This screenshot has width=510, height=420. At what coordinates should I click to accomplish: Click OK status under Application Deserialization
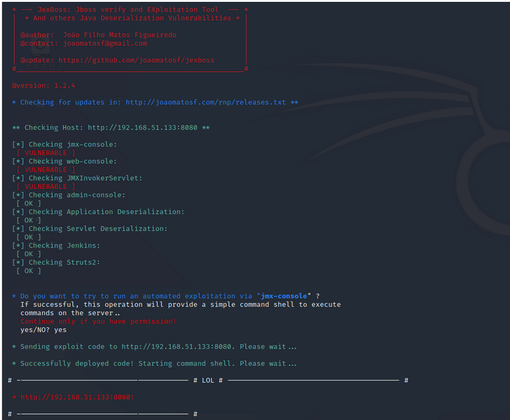29,220
